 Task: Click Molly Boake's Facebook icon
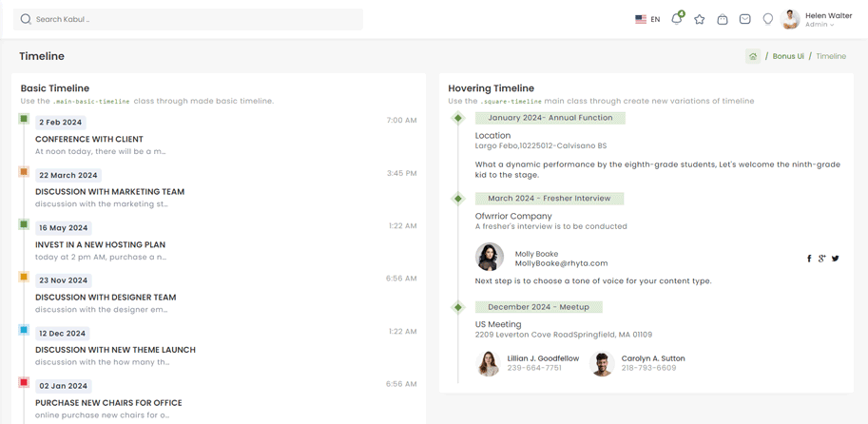[809, 259]
